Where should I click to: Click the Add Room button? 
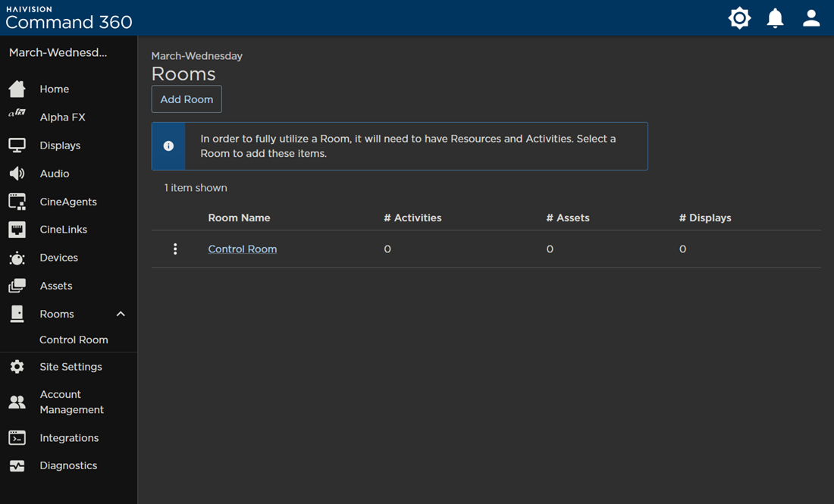point(187,99)
